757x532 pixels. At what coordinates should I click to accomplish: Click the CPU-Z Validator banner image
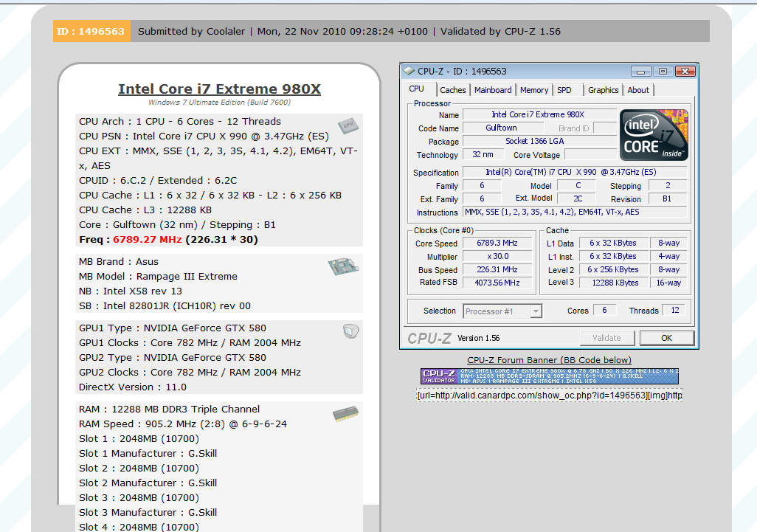[550, 376]
